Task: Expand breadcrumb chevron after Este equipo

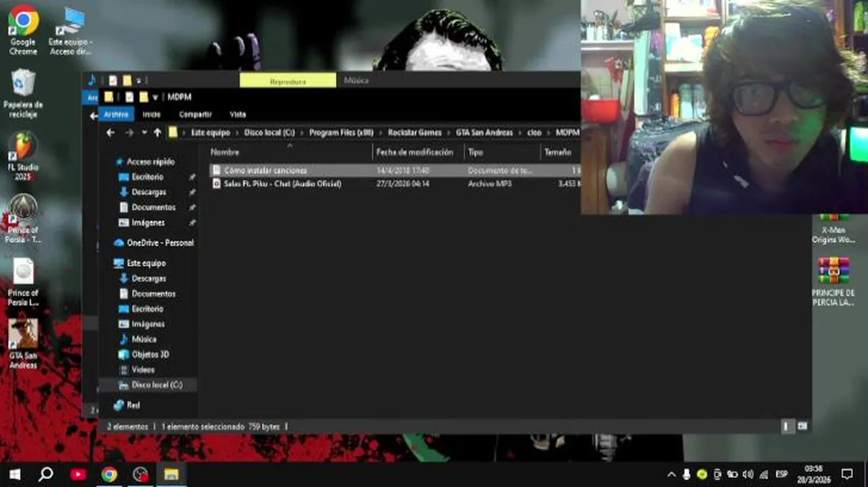Action: (x=237, y=133)
